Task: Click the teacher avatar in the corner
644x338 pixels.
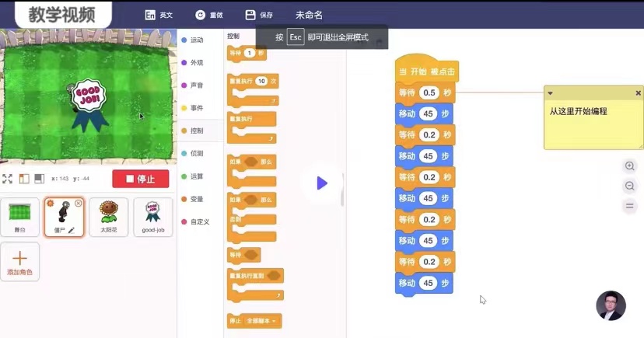Action: [611, 305]
